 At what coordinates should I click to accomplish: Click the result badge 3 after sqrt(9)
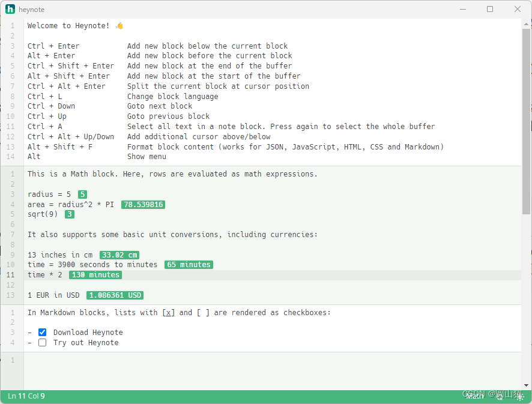pyautogui.click(x=70, y=214)
